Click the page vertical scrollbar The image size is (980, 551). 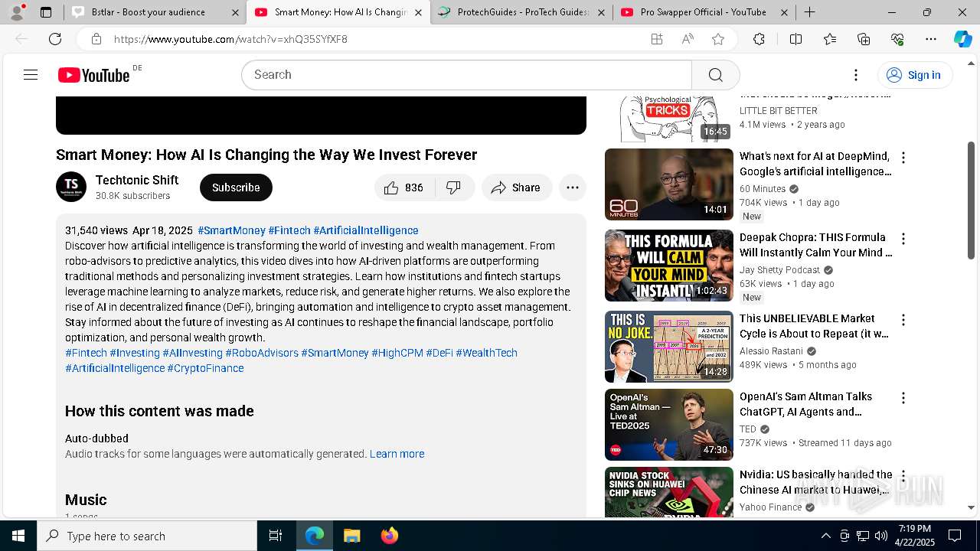click(x=972, y=201)
